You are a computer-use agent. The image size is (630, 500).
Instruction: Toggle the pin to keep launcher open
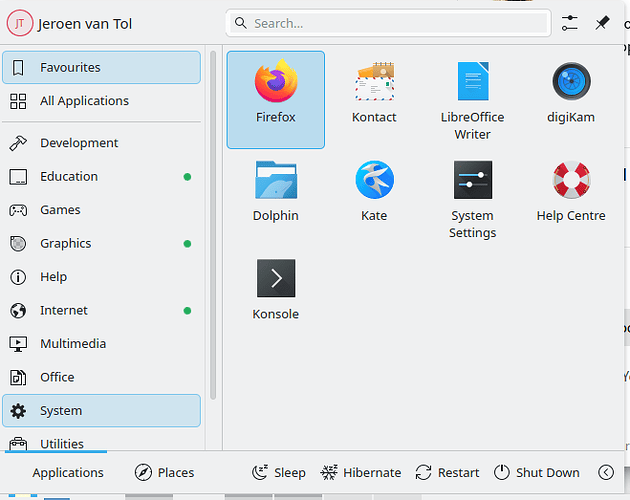coord(602,23)
